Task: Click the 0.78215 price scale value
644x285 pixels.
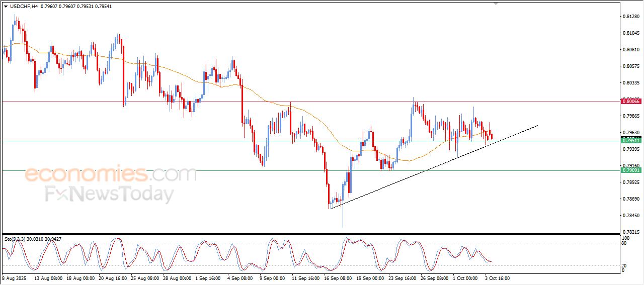Action: 631,232
